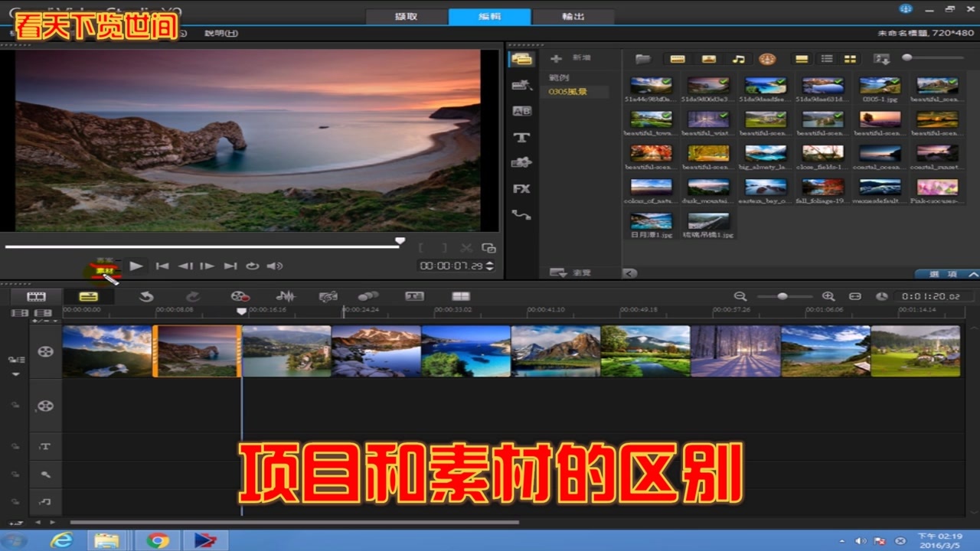Open the auto music icon

pos(328,296)
